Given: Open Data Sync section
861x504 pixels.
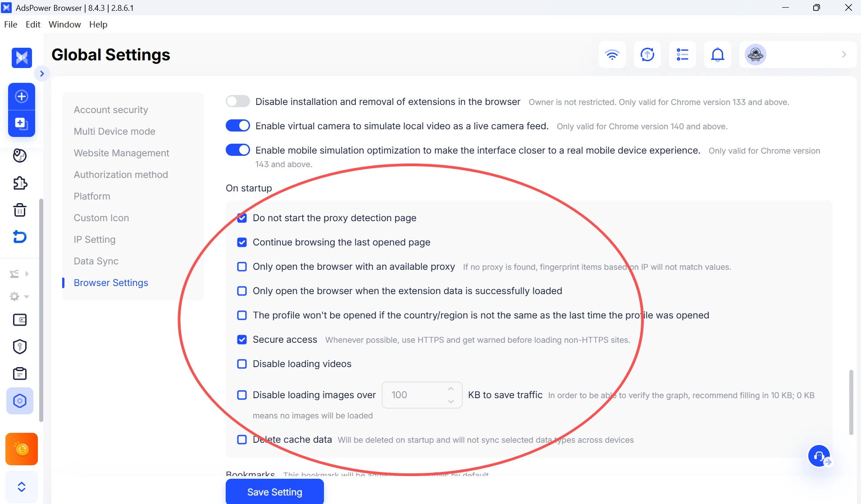Looking at the screenshot, I should pos(96,261).
